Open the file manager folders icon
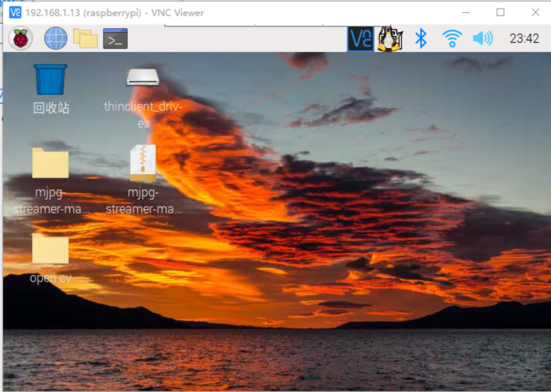This screenshot has width=551, height=392. click(86, 38)
